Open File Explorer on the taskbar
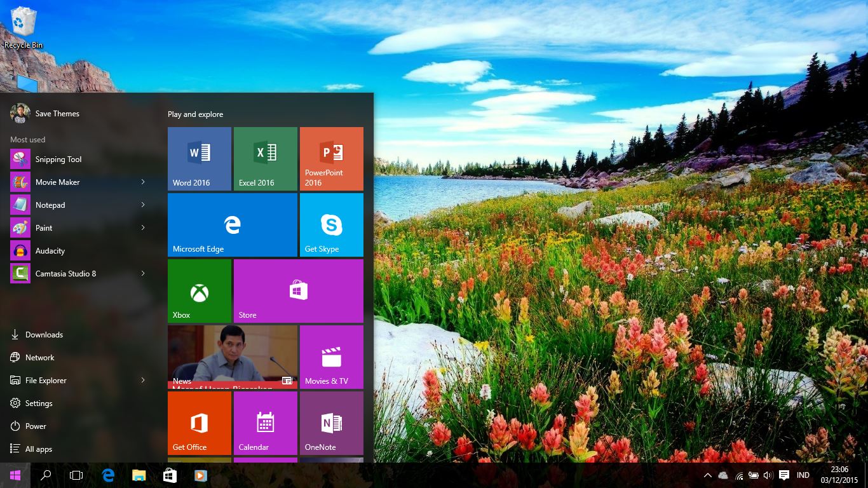This screenshot has width=868, height=488. pos(139,475)
